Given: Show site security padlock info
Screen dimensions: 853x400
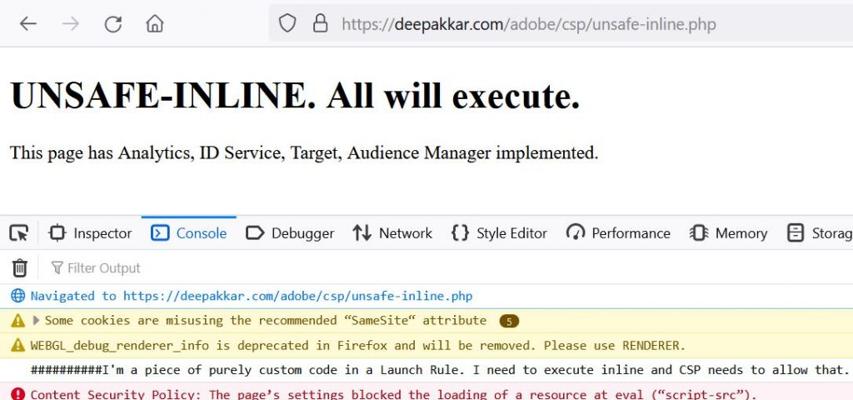Looking at the screenshot, I should click(x=320, y=23).
